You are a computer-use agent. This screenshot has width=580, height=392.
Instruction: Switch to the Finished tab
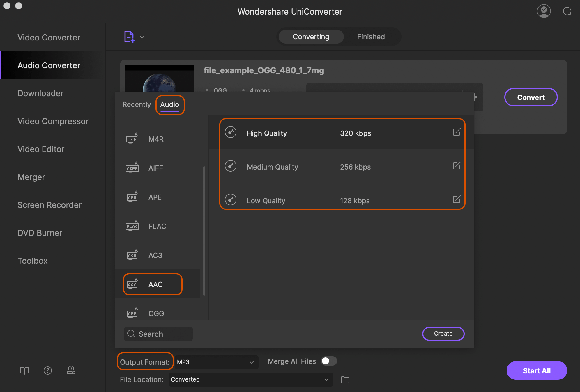[371, 36]
